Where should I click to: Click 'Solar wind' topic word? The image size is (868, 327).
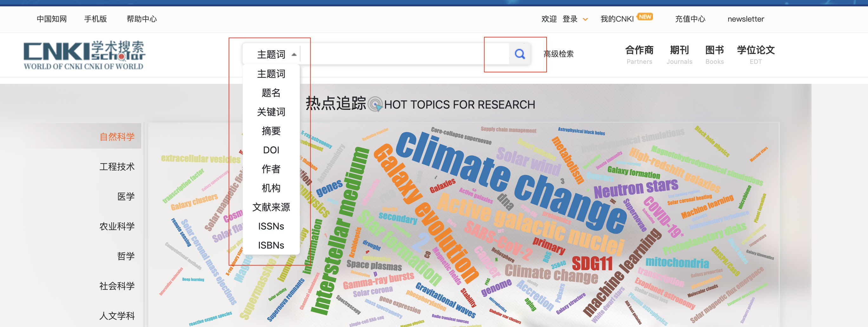[528, 161]
